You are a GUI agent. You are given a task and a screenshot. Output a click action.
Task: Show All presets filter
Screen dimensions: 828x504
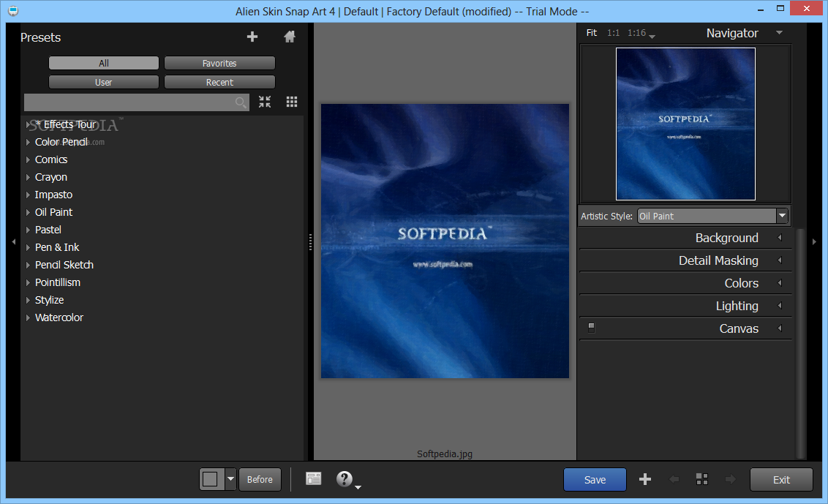[x=104, y=64]
